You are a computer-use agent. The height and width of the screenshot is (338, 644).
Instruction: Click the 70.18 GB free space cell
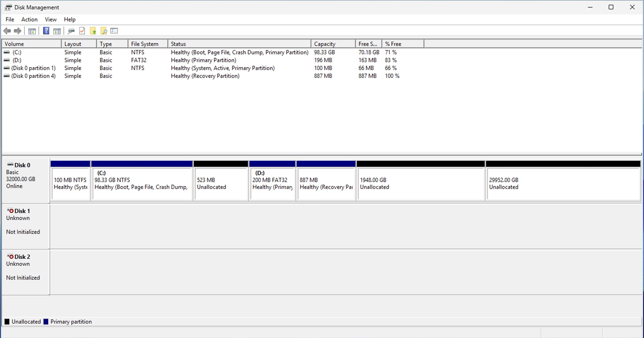tap(369, 52)
